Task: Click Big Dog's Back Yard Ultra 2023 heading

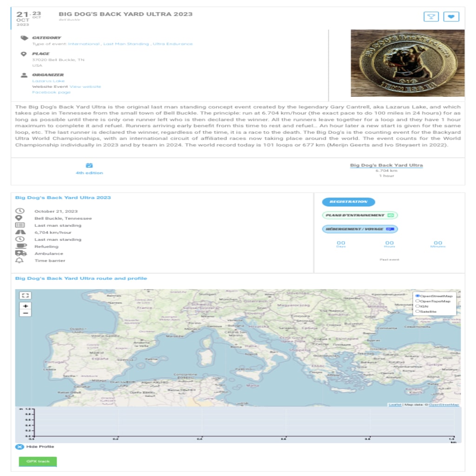Action: 63,198
